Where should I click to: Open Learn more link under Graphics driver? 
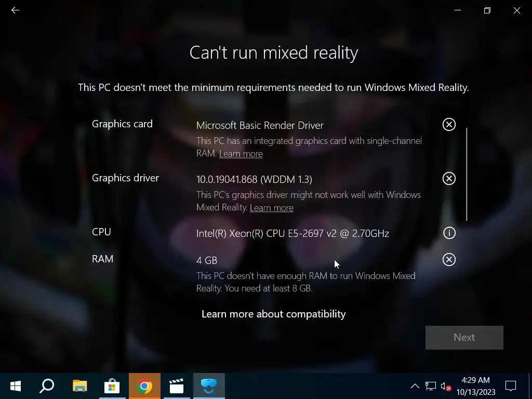[271, 208]
